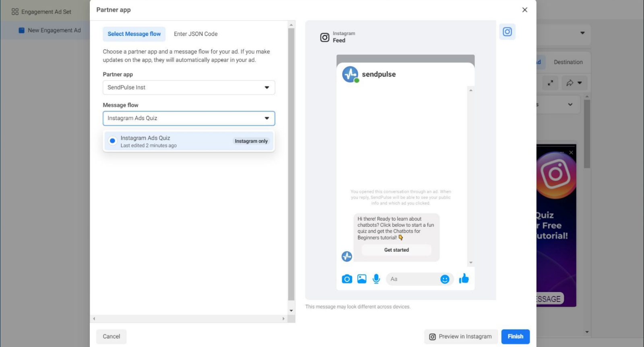Click the 'Partner app' dialog title
Viewport: 644px width, 347px height.
[114, 10]
